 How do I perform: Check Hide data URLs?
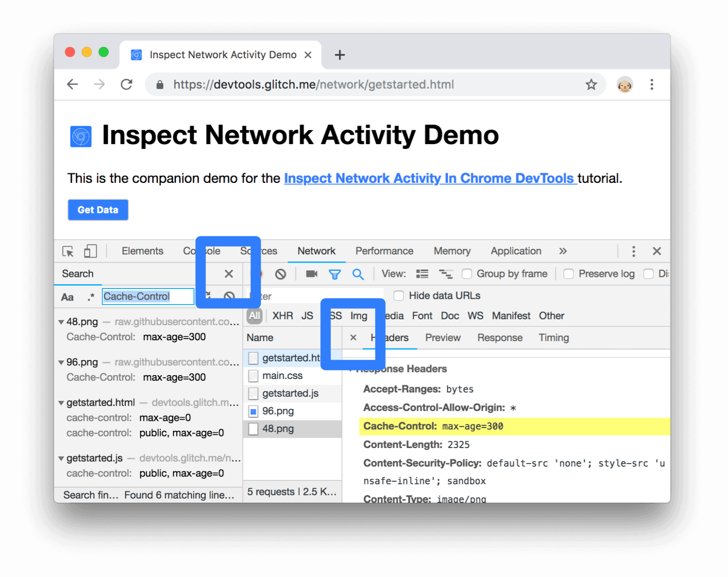coord(399,296)
